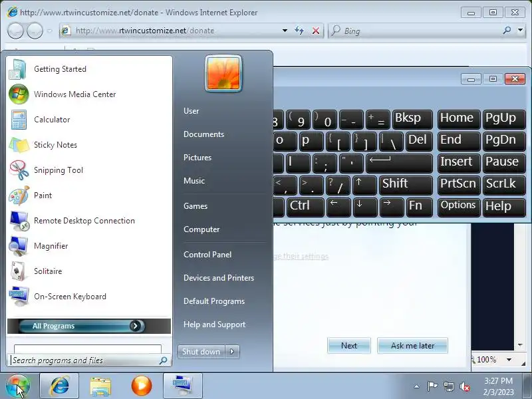The height and width of the screenshot is (399, 532).
Task: Open the Shut down options arrow
Action: tap(232, 352)
